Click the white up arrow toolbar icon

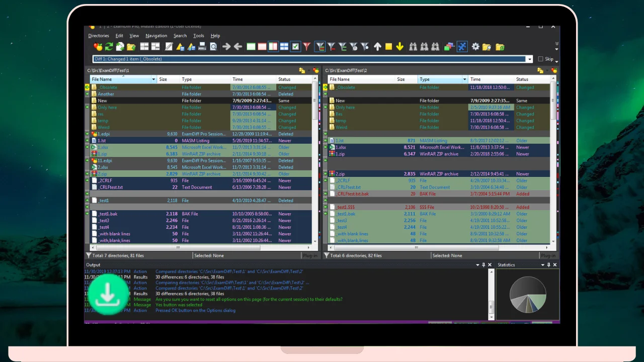[377, 47]
